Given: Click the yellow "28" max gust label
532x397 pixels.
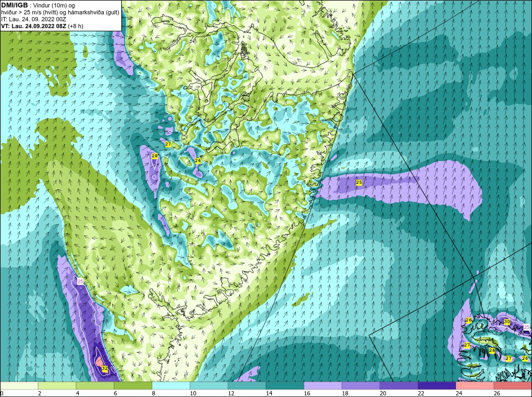Looking at the screenshot, I should click(x=155, y=156).
